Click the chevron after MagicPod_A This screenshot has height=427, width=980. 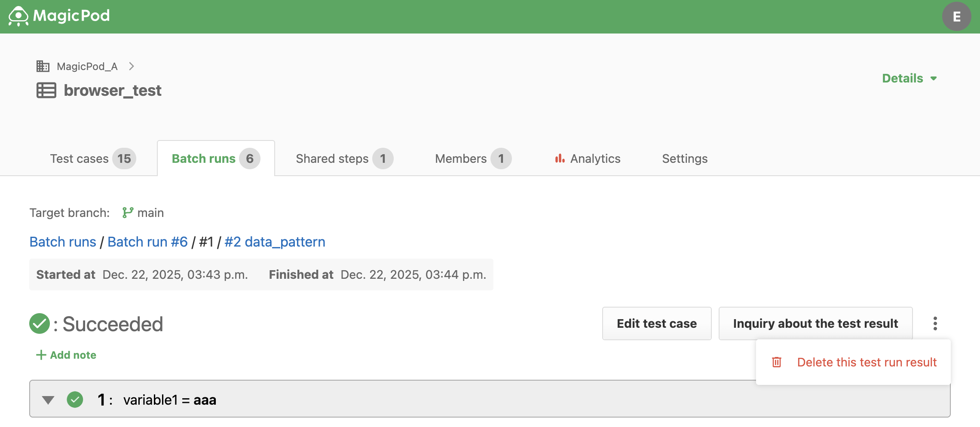[x=132, y=66]
